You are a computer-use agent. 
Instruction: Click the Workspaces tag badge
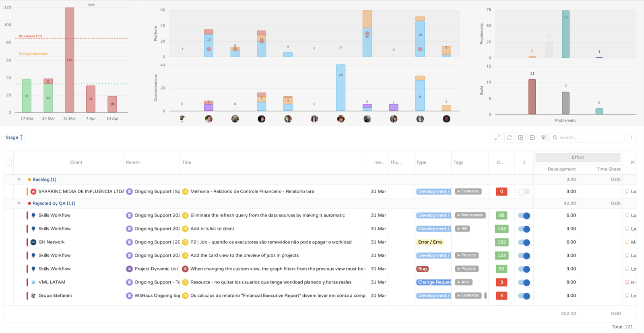point(470,215)
